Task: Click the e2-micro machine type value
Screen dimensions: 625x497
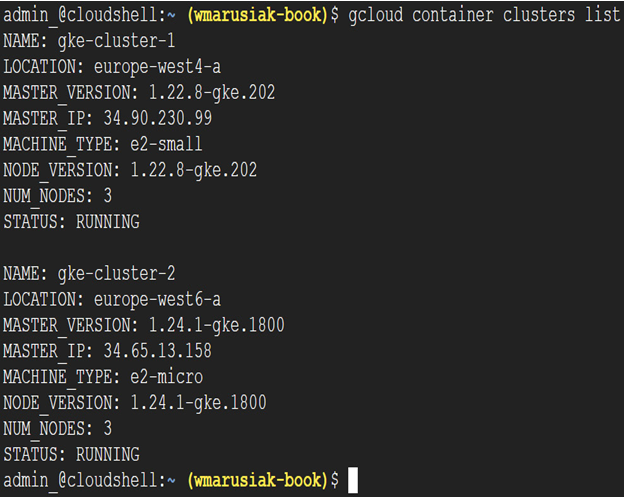Action: click(167, 377)
